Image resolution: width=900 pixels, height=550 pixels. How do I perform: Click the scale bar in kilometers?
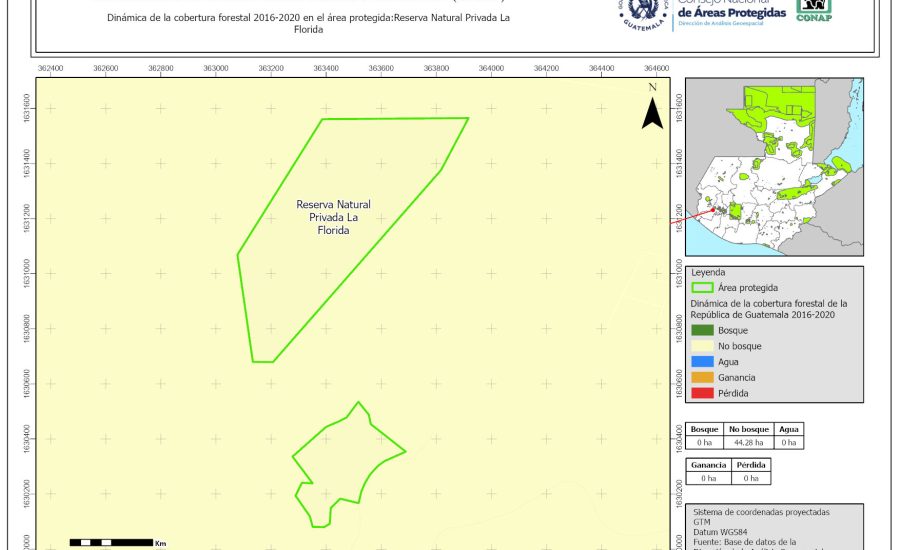click(110, 542)
